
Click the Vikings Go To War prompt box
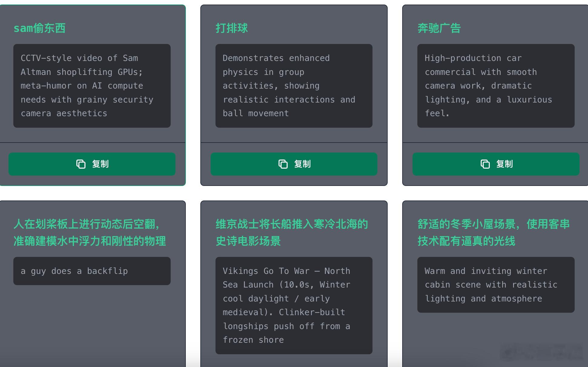click(294, 305)
